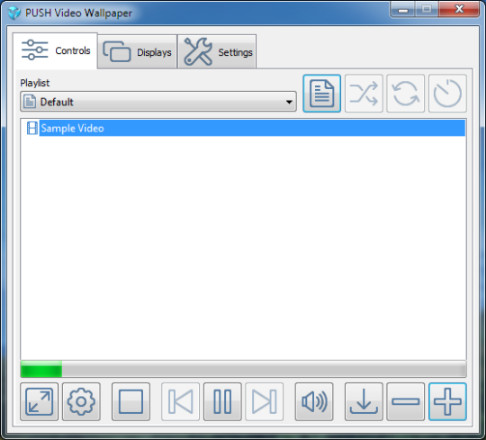Remove item with the minus button

pos(405,402)
